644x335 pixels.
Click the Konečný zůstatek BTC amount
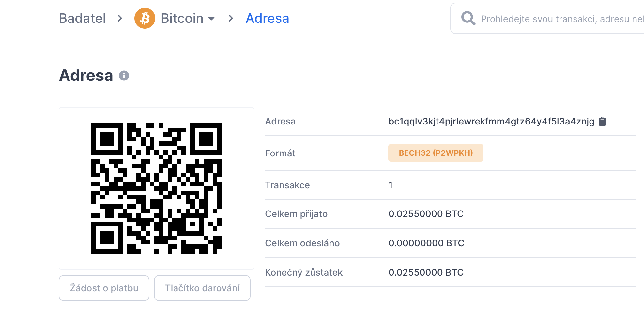[426, 272]
